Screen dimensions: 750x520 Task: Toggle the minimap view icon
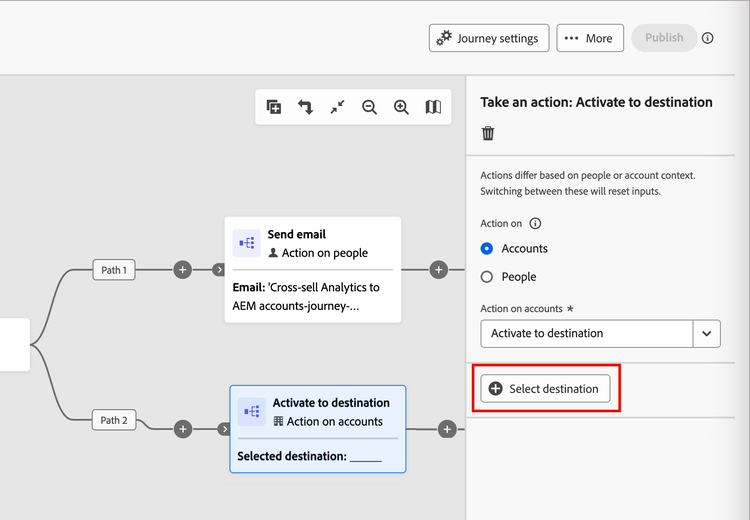coord(433,107)
